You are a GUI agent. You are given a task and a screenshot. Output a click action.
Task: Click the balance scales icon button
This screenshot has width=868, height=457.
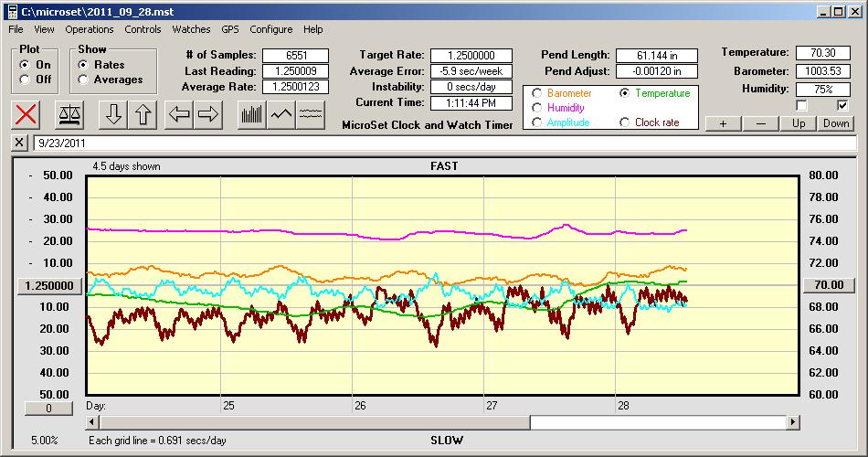pos(69,114)
